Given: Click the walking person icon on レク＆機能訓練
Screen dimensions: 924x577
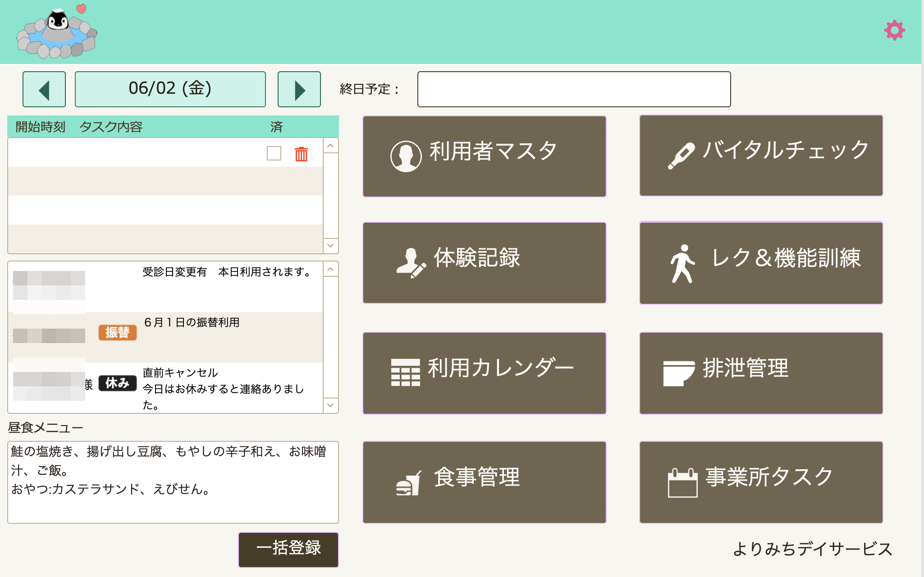Looking at the screenshot, I should 682,264.
